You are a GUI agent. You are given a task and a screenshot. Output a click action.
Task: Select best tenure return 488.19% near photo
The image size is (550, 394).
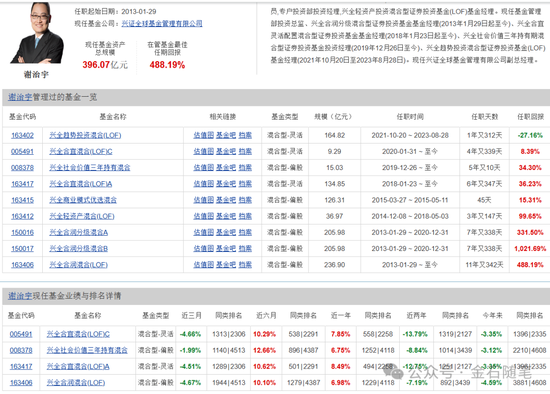167,65
